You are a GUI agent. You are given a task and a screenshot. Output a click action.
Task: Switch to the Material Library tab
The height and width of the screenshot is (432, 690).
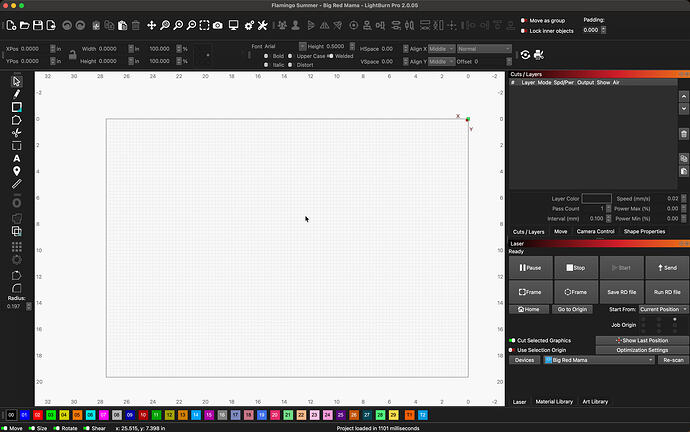(x=554, y=402)
